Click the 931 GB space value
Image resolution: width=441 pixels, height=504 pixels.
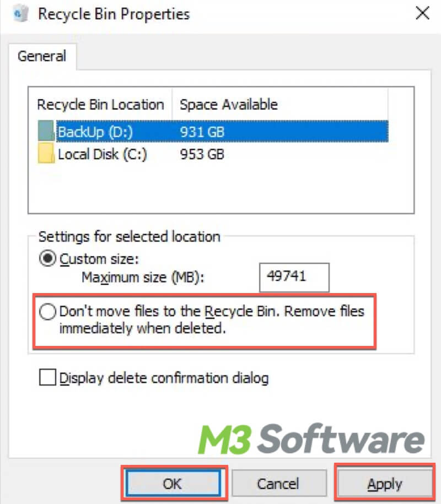[202, 132]
